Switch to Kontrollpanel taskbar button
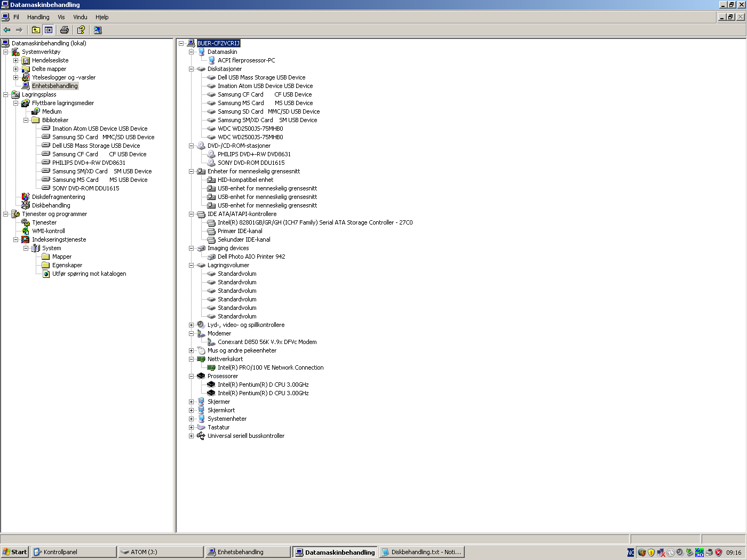This screenshot has width=747, height=560. coord(74,552)
